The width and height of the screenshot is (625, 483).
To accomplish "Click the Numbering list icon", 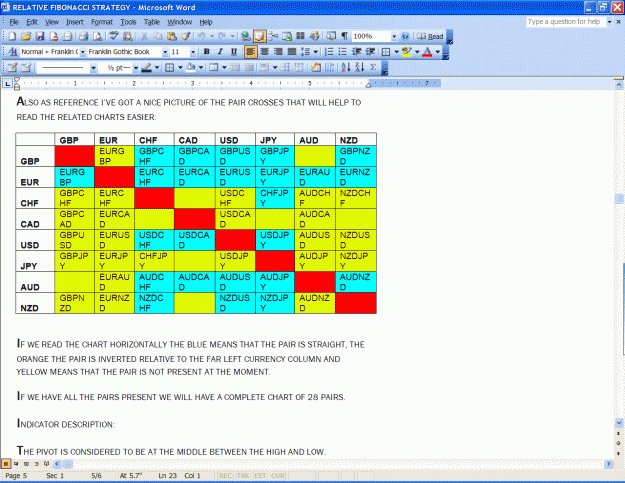I will (x=329, y=52).
